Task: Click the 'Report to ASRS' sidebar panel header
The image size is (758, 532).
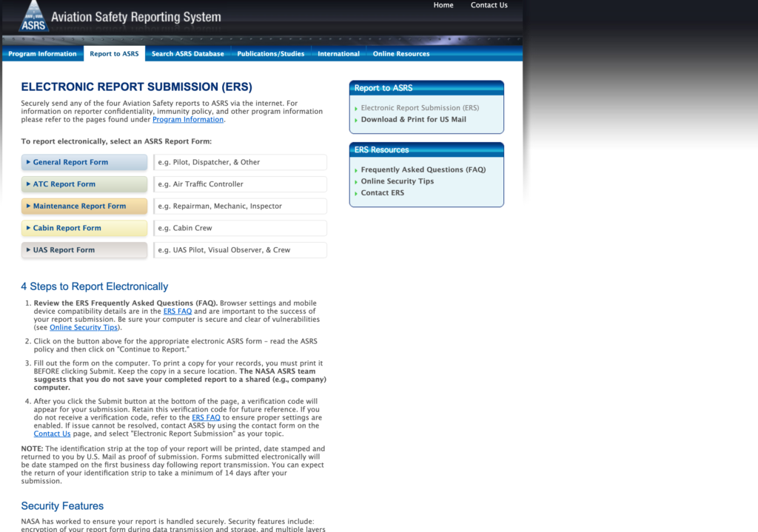Action: click(426, 88)
